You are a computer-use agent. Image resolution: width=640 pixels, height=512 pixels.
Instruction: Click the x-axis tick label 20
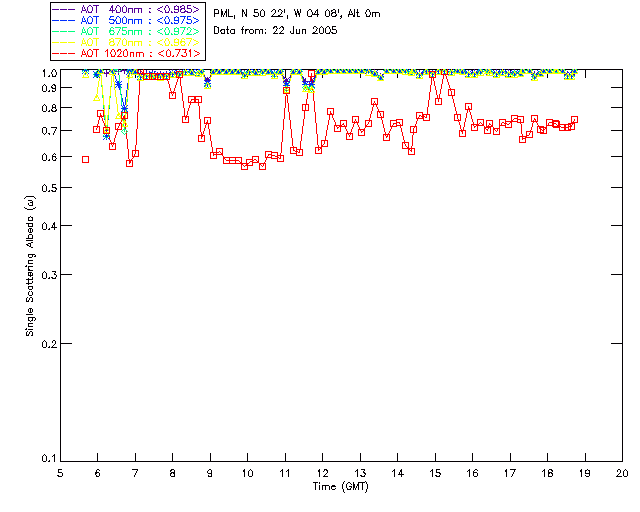tap(622, 473)
